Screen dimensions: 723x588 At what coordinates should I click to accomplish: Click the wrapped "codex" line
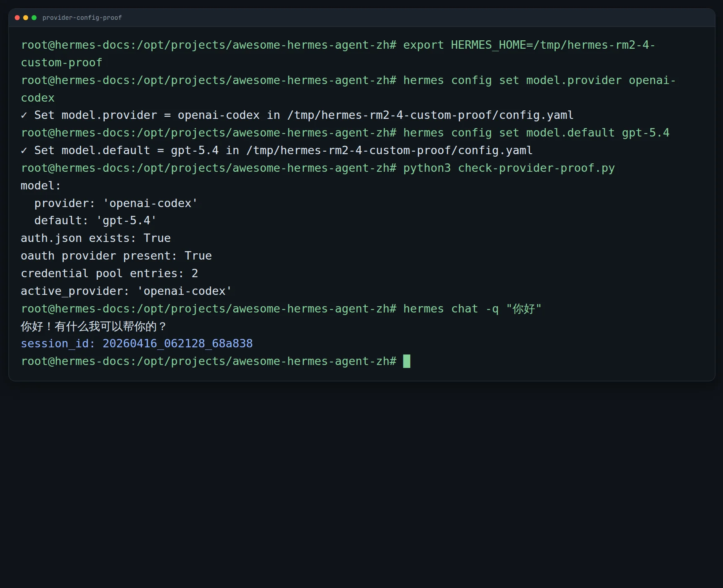point(38,98)
